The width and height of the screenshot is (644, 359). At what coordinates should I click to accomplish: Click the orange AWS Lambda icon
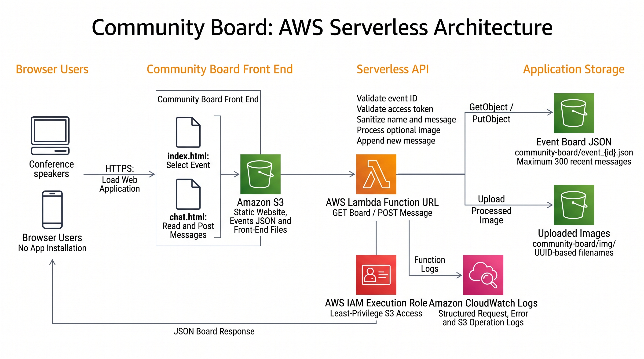pos(376,174)
